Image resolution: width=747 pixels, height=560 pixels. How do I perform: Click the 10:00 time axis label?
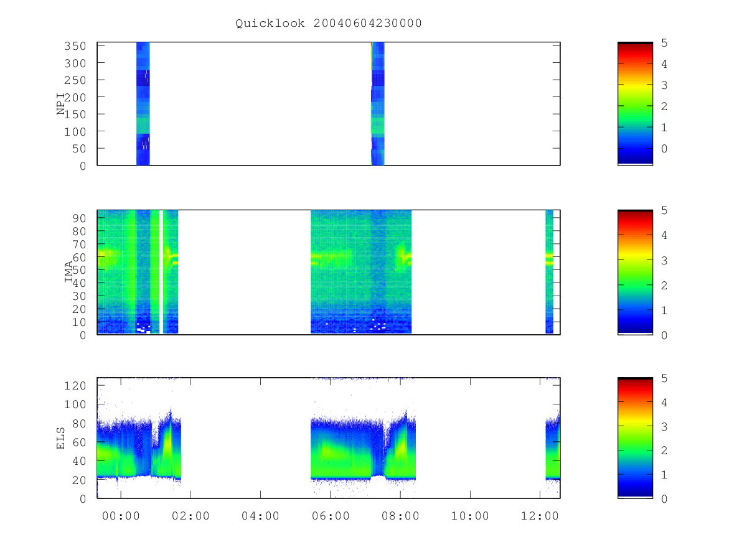(470, 516)
